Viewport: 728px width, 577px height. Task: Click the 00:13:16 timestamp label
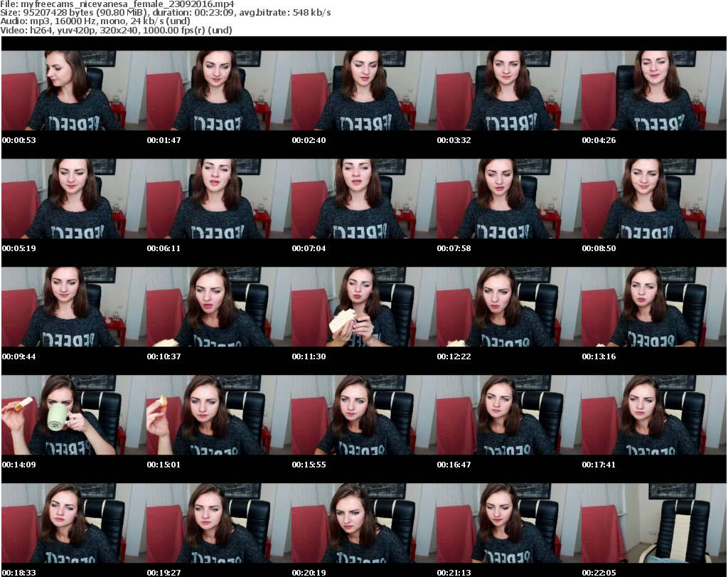tap(599, 356)
